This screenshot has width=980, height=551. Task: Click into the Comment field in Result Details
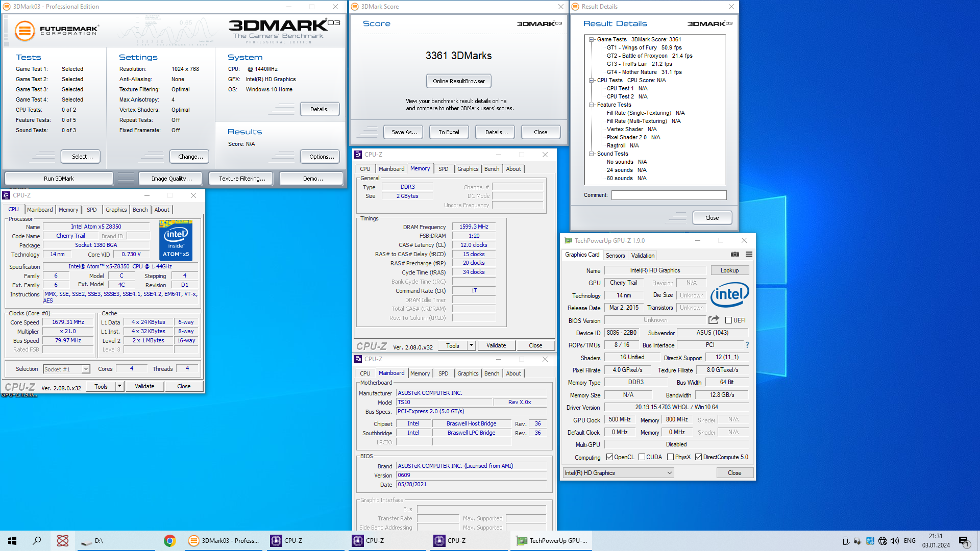[x=669, y=195]
